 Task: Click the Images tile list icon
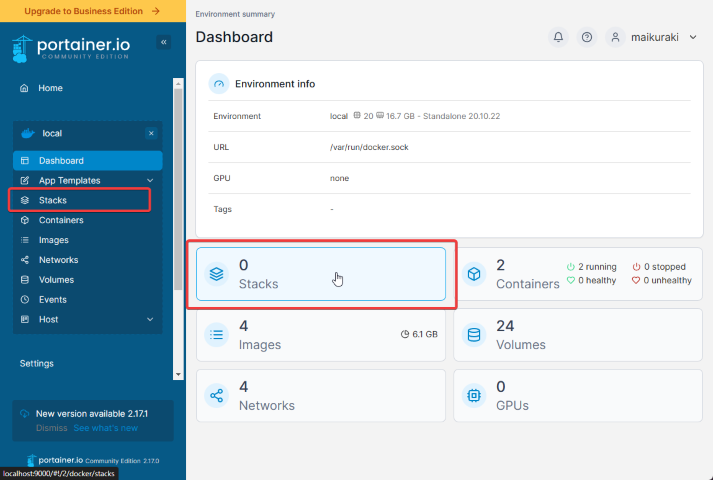tap(216, 335)
